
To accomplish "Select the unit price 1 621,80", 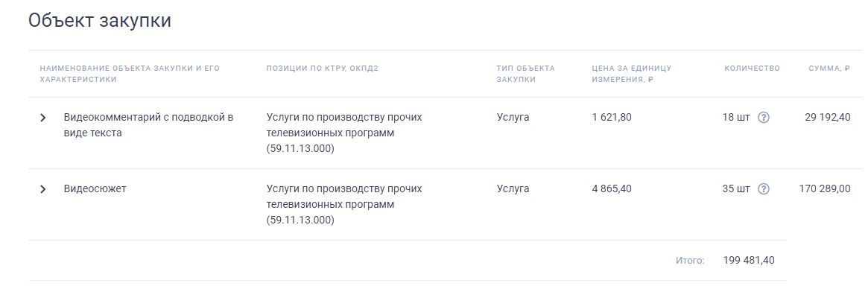I will click(612, 117).
